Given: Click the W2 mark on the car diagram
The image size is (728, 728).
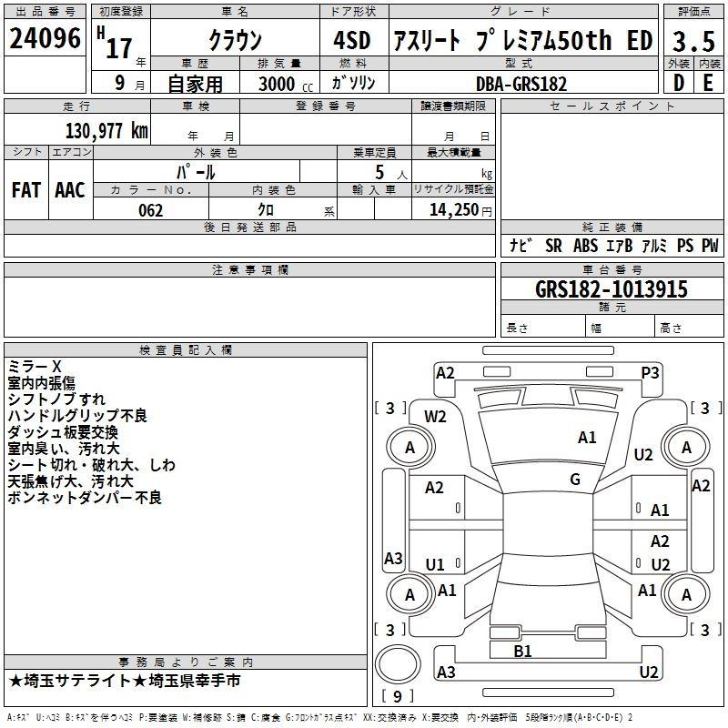Looking at the screenshot, I should (435, 417).
